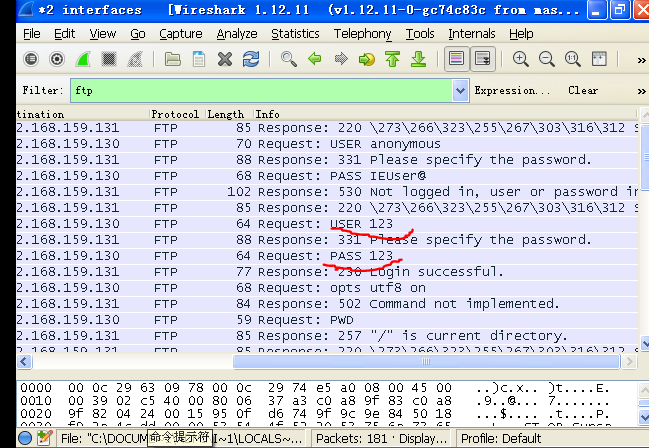This screenshot has width=649, height=448.
Task: Stop the running capture red square
Action: 109,59
